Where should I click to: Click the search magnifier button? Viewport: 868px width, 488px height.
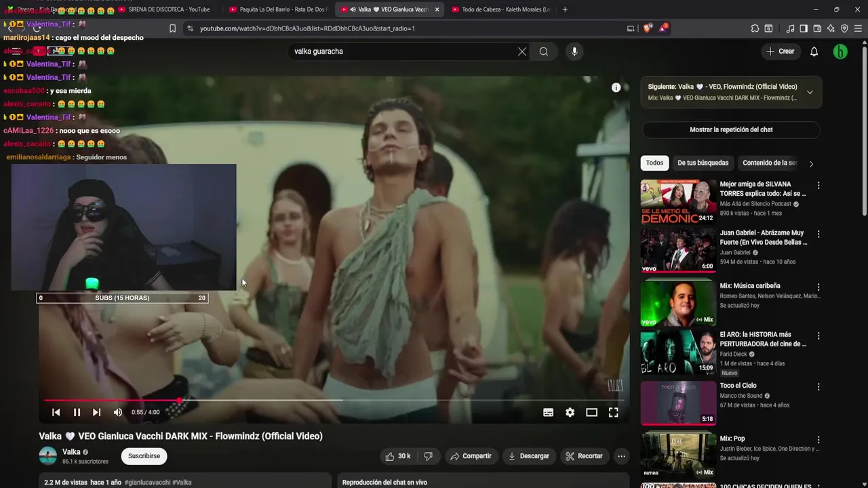click(x=544, y=52)
